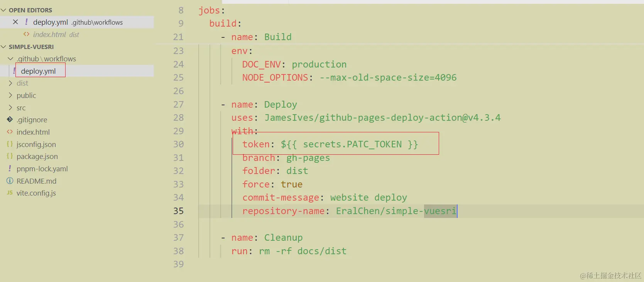
Task: Click 'with:' key on line 29
Action: (245, 131)
